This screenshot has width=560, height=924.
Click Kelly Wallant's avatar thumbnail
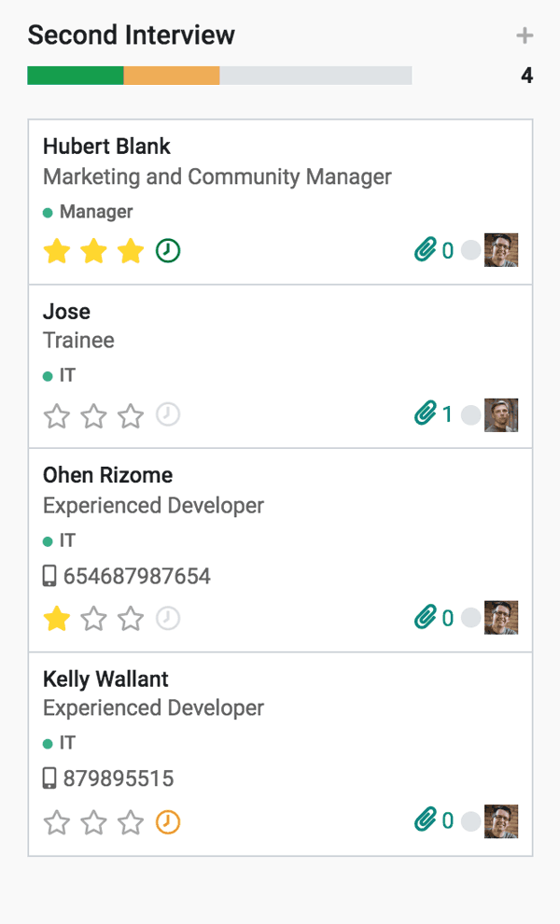501,821
